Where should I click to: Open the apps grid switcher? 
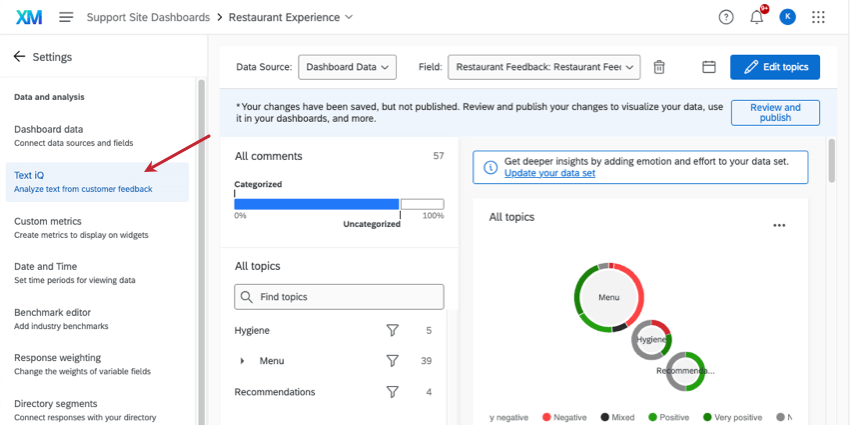(x=819, y=17)
